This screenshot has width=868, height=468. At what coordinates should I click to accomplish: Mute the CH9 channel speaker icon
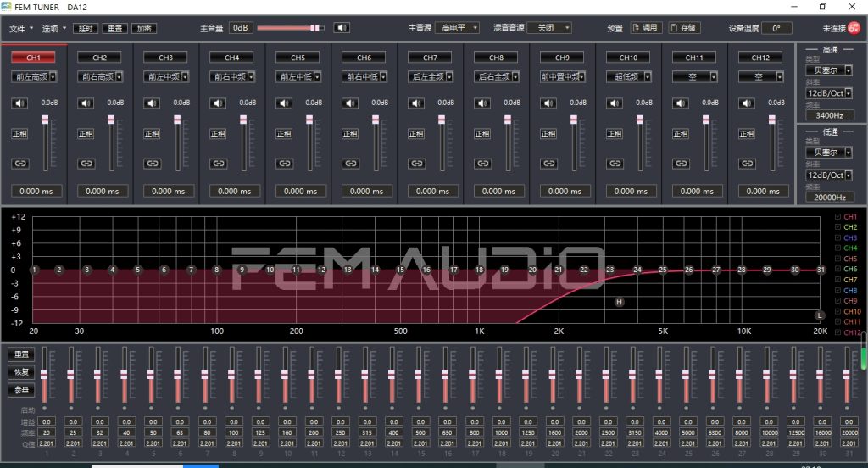click(548, 103)
